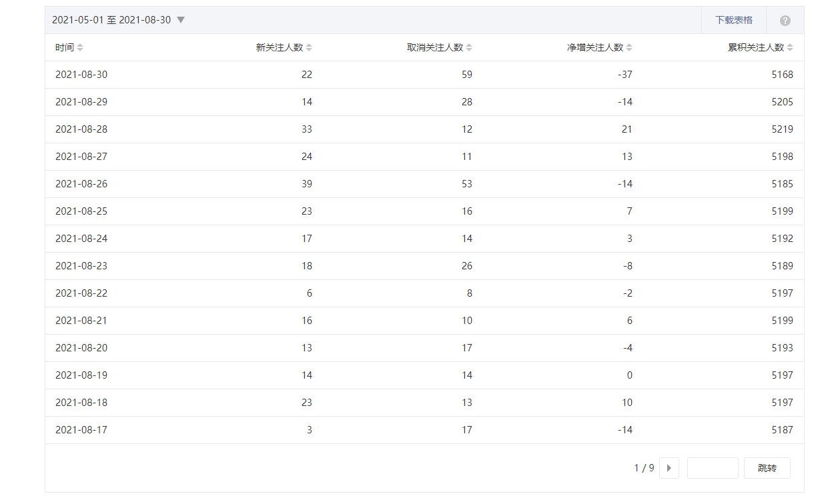Click 下载表格 to download table

[734, 20]
